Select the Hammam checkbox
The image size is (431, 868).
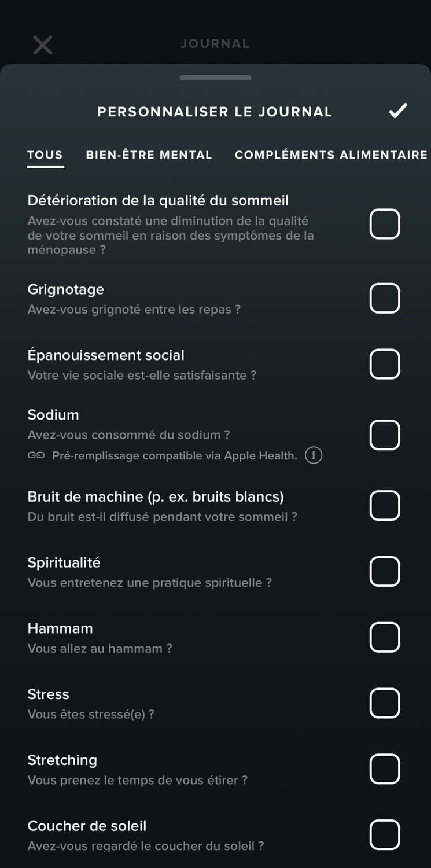click(x=385, y=637)
